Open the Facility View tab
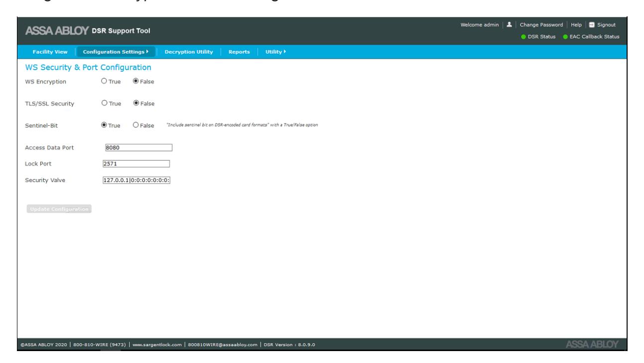Screen dimensions: 644x363 pos(50,52)
